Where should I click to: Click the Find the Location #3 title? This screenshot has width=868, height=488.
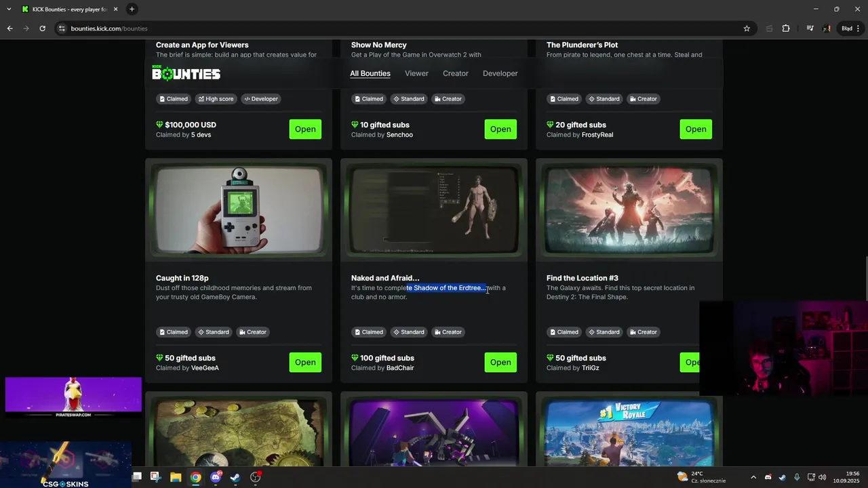point(583,278)
